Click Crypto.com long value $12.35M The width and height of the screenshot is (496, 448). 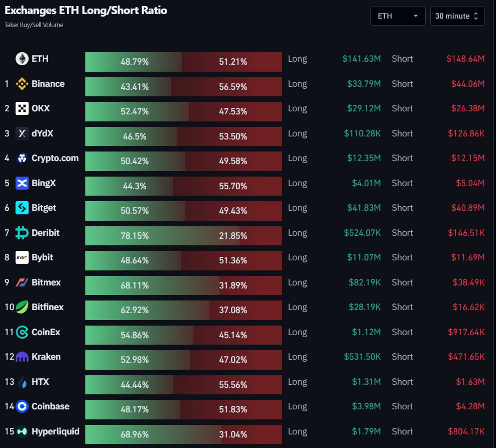coord(364,158)
